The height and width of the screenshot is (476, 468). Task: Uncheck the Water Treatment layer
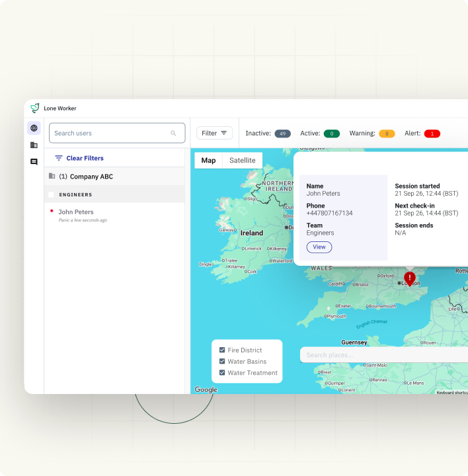(222, 372)
